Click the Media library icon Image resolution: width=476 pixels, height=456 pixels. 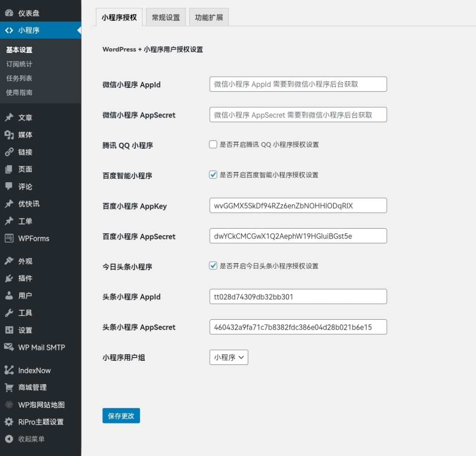tap(9, 135)
